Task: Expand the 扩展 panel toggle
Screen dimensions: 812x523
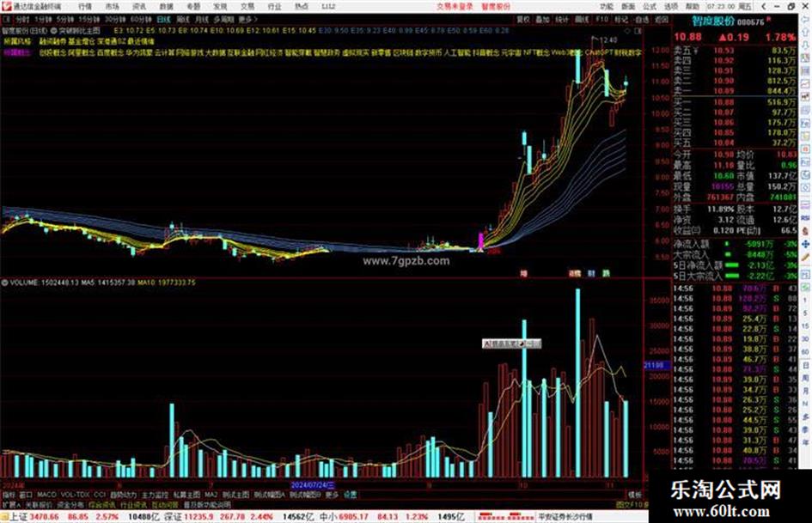Action: (x=11, y=505)
